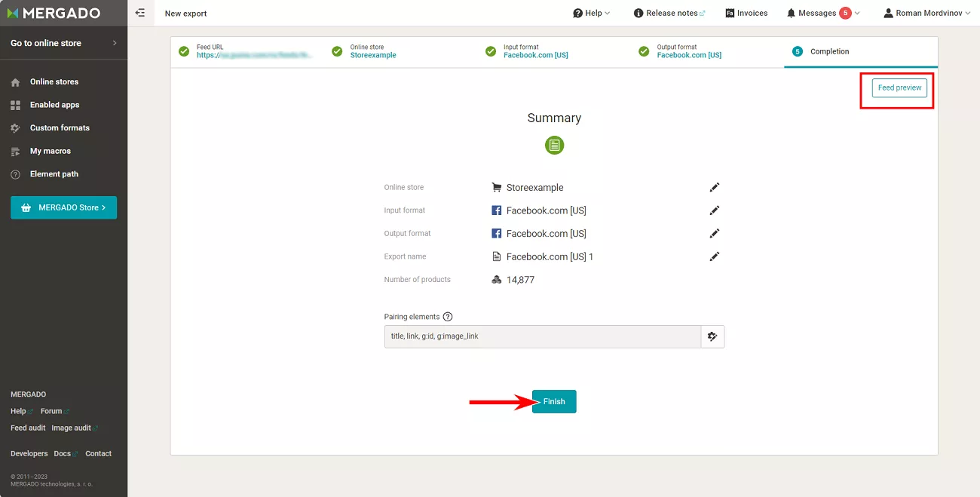Go to the Online store step
980x497 pixels.
363,51
